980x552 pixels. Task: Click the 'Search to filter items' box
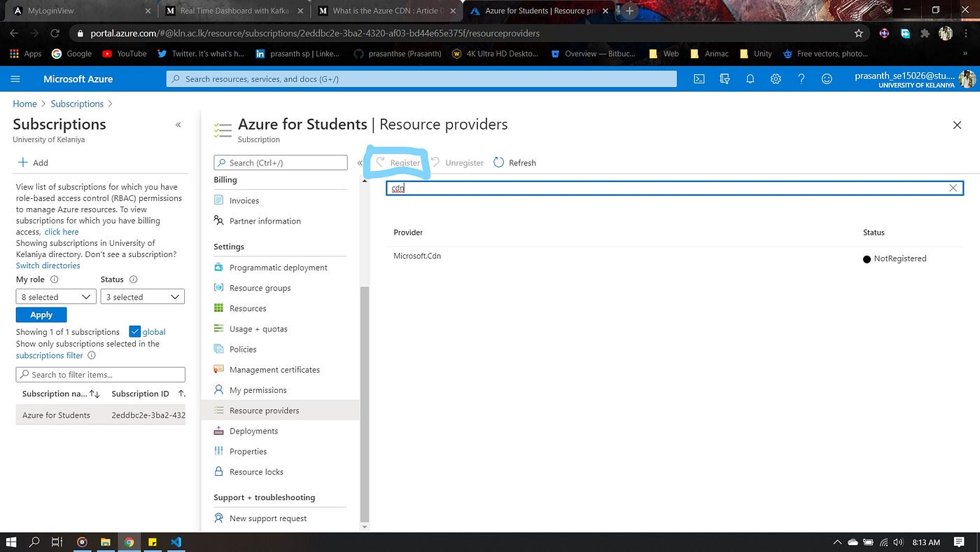point(101,375)
